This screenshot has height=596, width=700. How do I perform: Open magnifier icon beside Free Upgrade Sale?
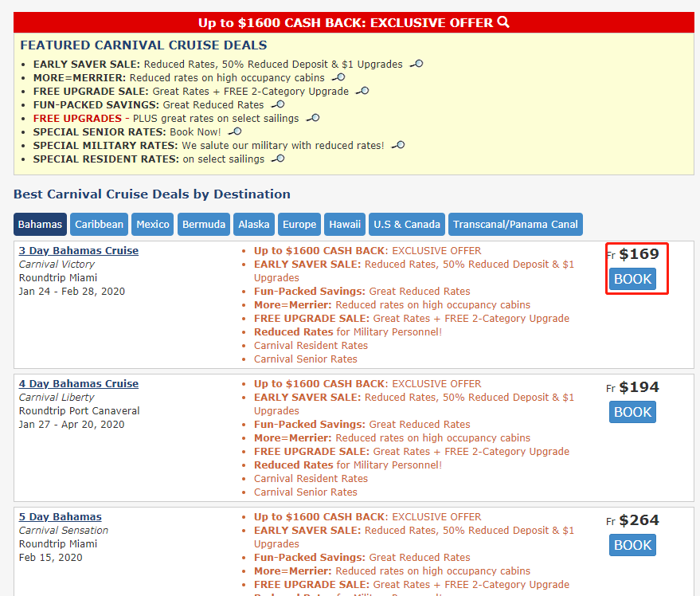362,91
